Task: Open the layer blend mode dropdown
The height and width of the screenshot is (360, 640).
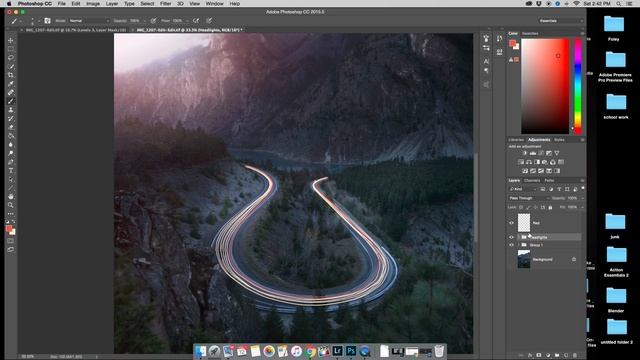Action: 529,198
